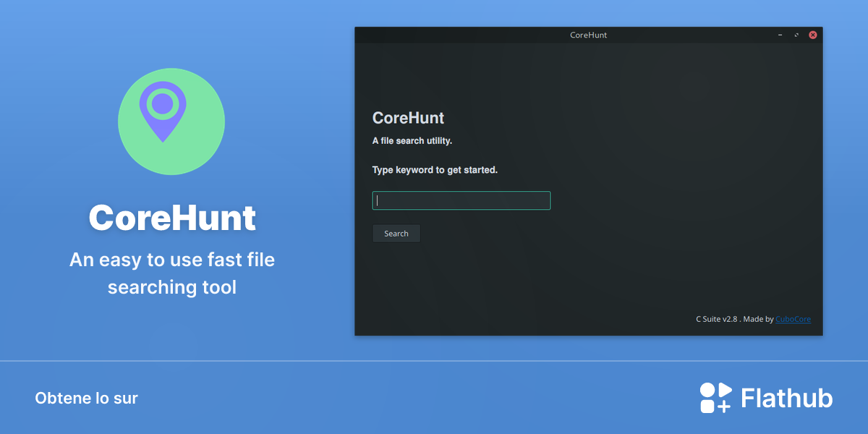Click the 'CoreHunt' window title bar text
Image resolution: width=868 pixels, height=434 pixels.
(x=588, y=35)
